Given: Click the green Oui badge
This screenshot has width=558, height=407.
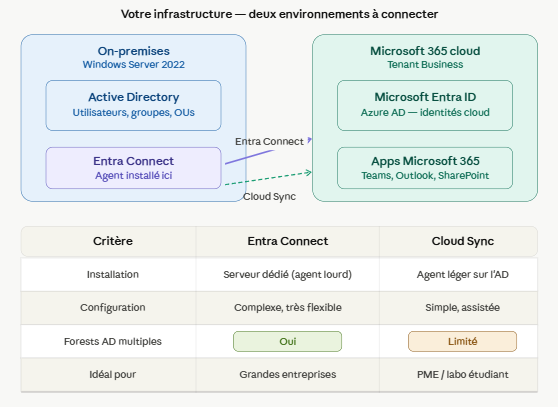Looking at the screenshot, I should [x=288, y=342].
